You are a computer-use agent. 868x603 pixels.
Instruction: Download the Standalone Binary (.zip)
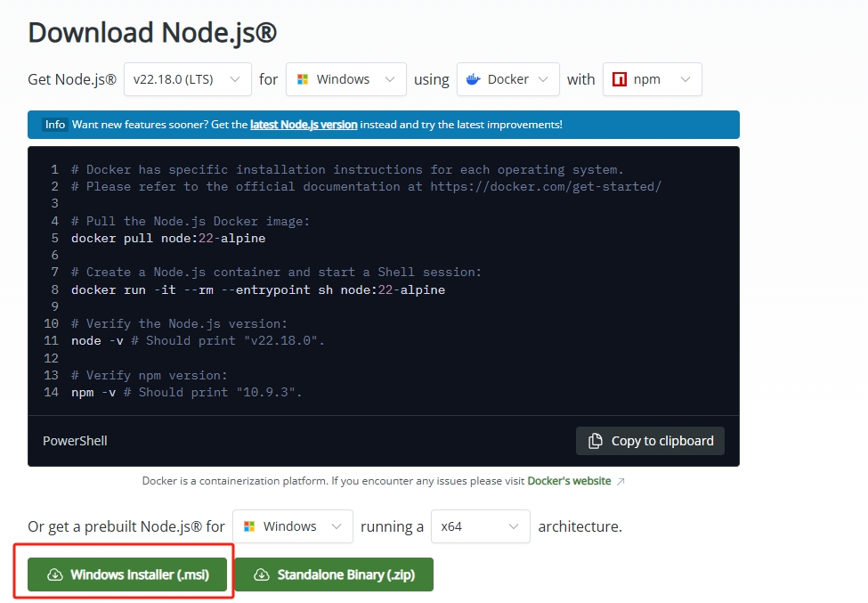pos(335,574)
